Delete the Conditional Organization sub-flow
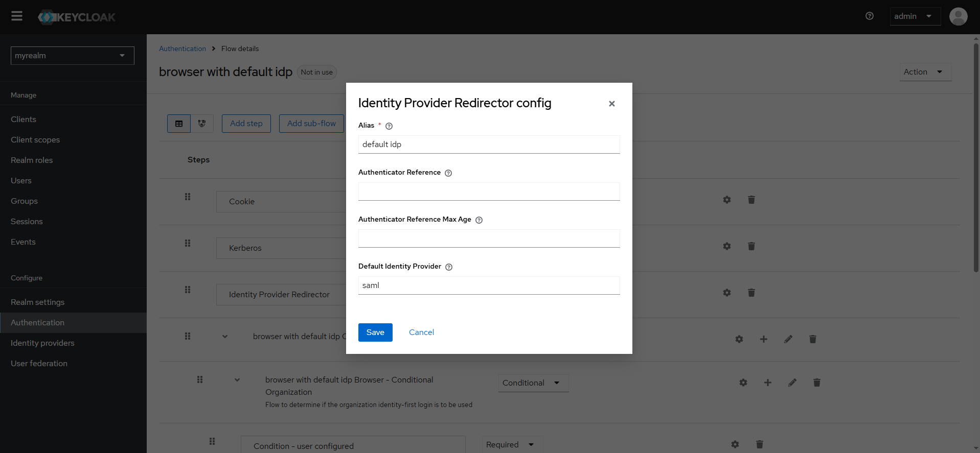The width and height of the screenshot is (980, 453). click(x=817, y=383)
